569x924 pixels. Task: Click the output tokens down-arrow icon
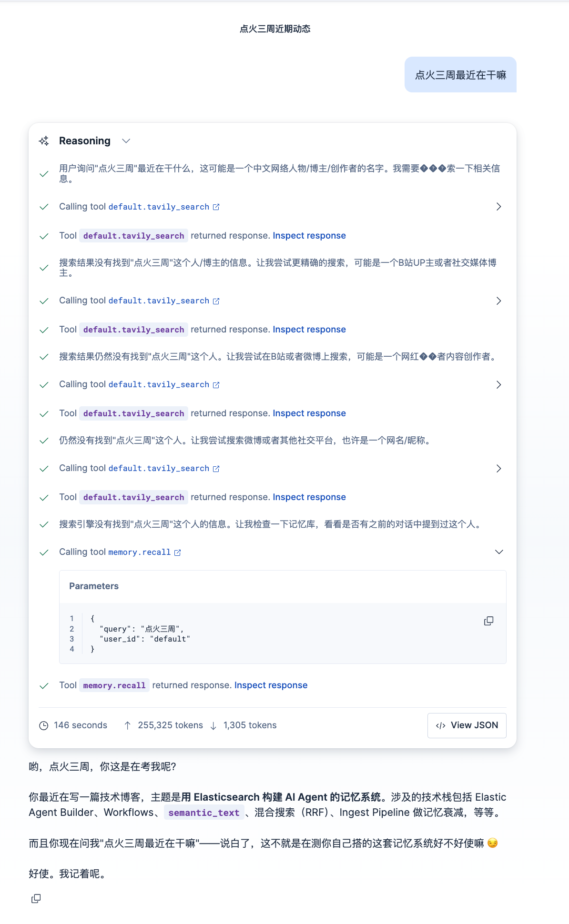(213, 726)
